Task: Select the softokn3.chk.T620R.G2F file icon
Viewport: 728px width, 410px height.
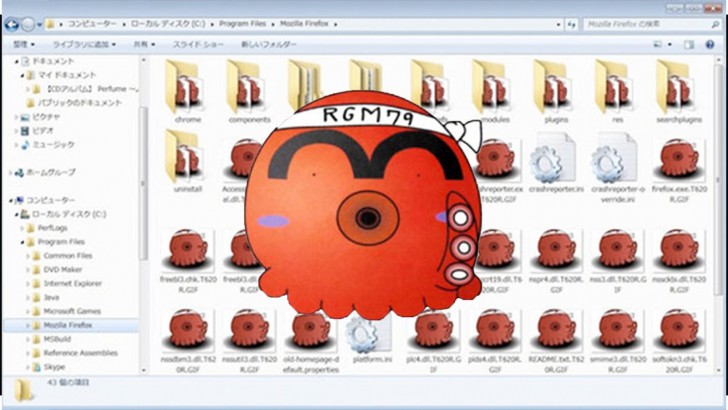Action: click(x=678, y=330)
